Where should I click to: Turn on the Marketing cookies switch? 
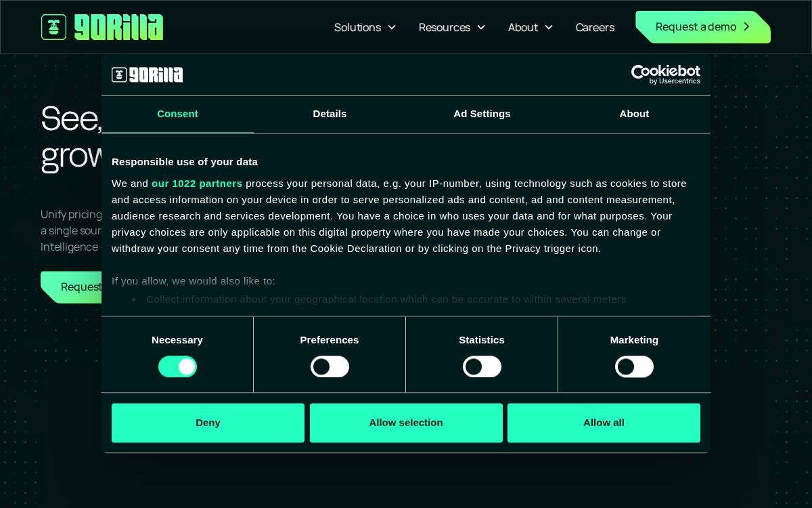634,366
